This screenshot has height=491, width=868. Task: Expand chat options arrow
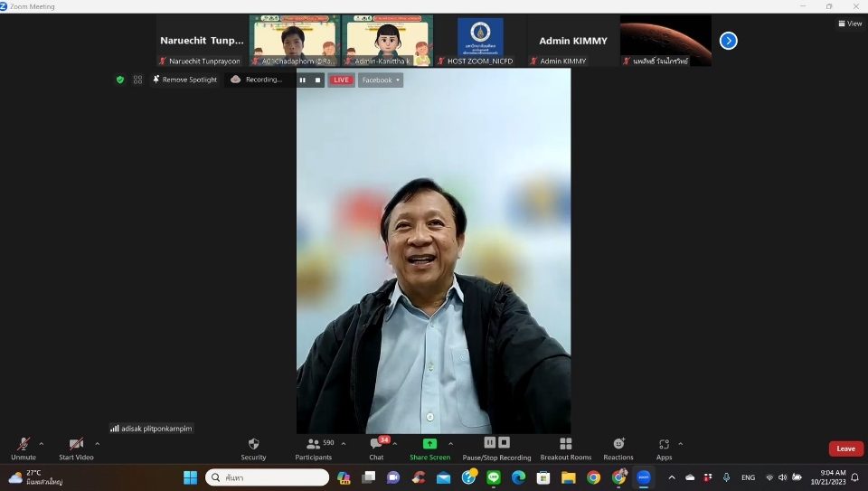coord(395,444)
